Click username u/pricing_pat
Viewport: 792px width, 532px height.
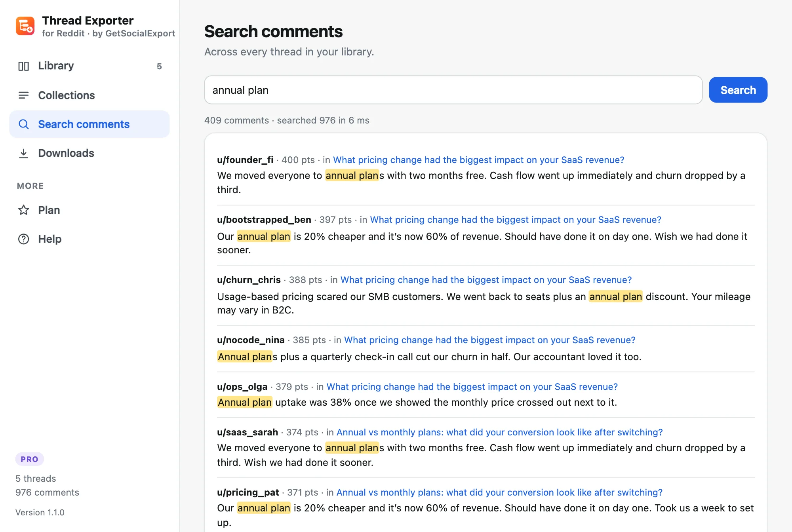tap(248, 492)
